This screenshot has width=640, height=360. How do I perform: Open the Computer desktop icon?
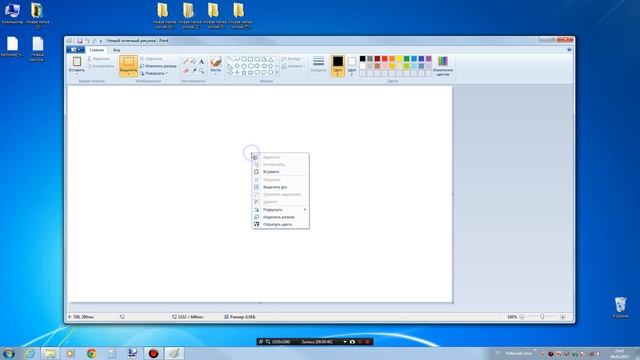point(12,13)
